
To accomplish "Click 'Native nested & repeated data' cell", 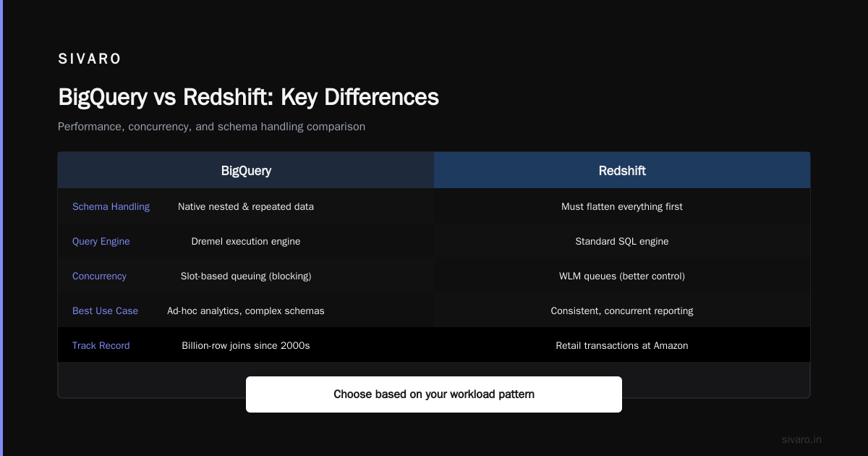I will pyautogui.click(x=246, y=206).
